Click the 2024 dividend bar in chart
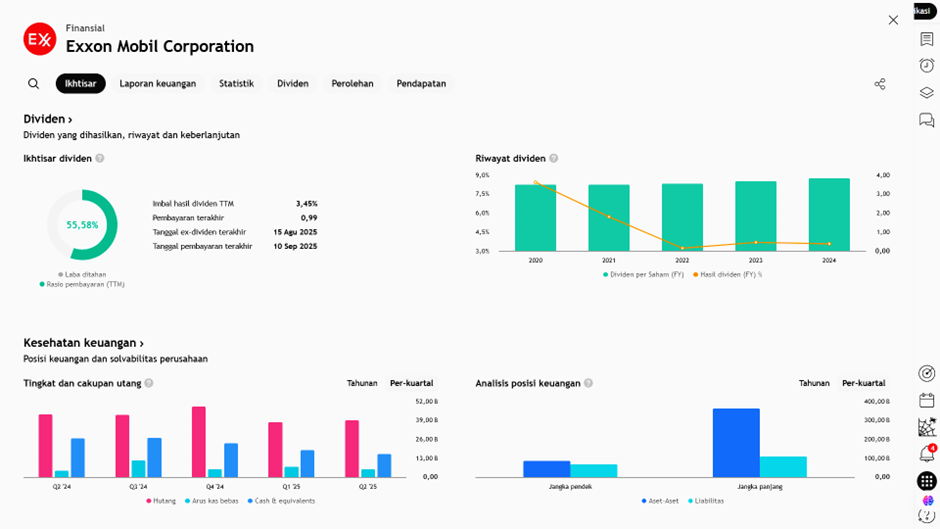 [x=829, y=215]
